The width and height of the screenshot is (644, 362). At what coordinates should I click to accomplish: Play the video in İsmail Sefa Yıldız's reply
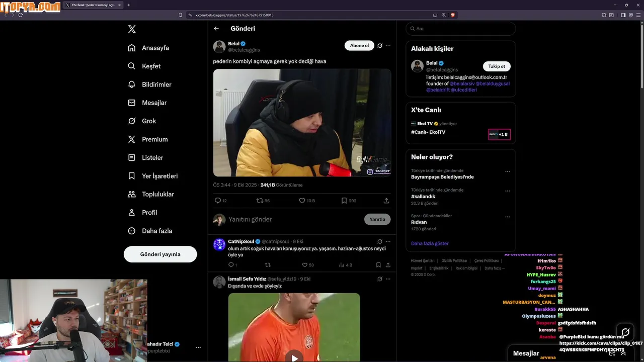[x=294, y=358]
